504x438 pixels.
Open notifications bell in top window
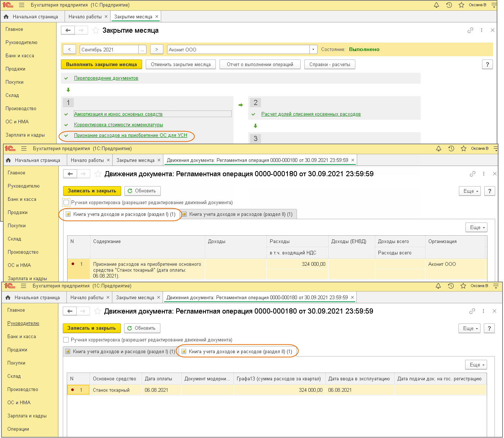(x=436, y=5)
